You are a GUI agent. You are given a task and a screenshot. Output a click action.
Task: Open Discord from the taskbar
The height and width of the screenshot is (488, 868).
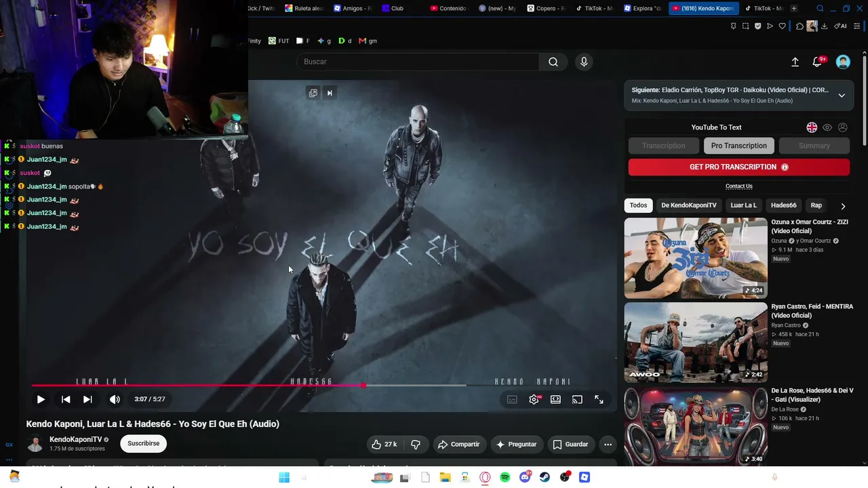point(525,477)
